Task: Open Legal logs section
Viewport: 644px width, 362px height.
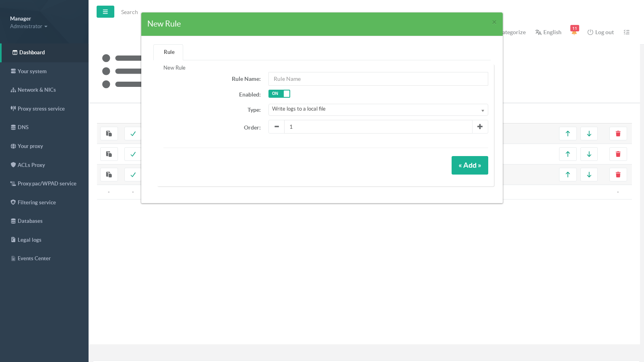Action: point(44,240)
